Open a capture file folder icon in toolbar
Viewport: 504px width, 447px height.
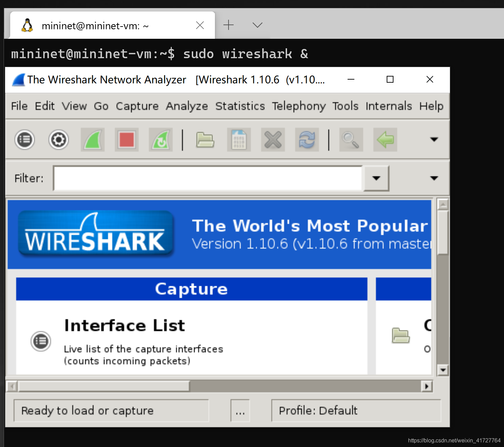click(x=205, y=139)
